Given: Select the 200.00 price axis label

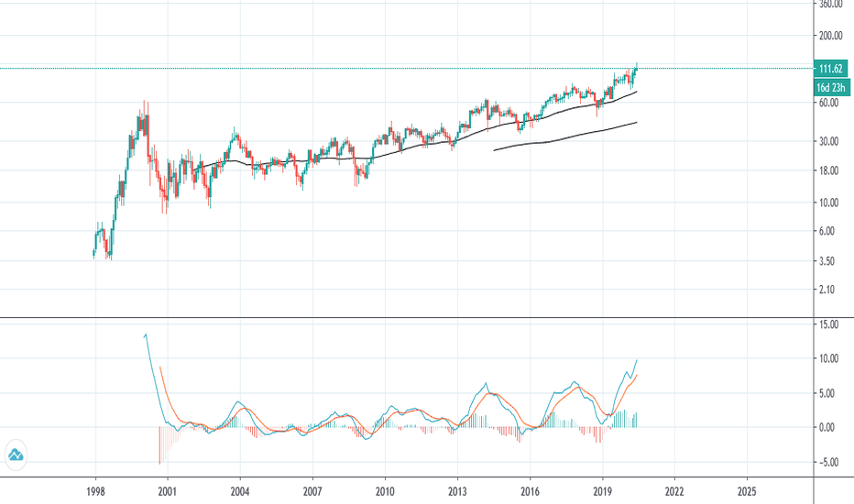Looking at the screenshot, I should (x=830, y=36).
